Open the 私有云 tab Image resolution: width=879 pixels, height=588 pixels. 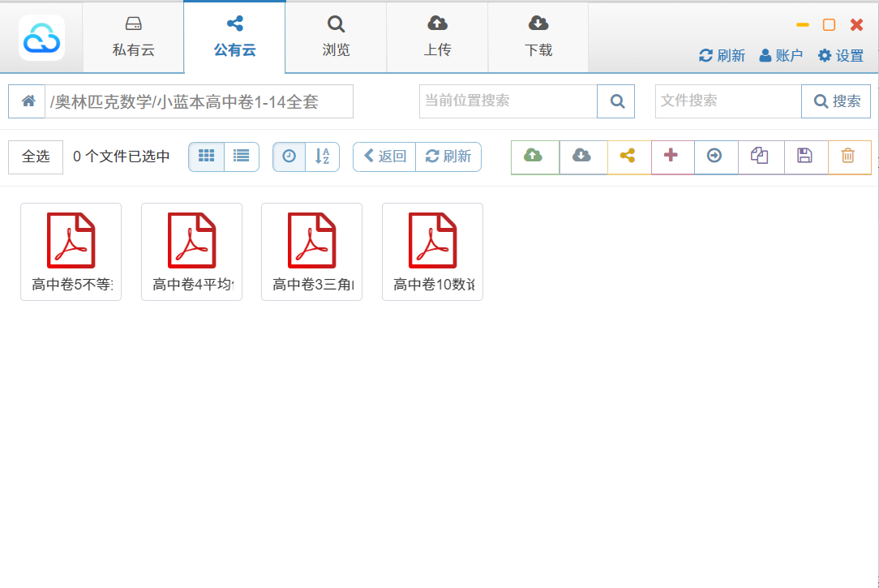[133, 36]
